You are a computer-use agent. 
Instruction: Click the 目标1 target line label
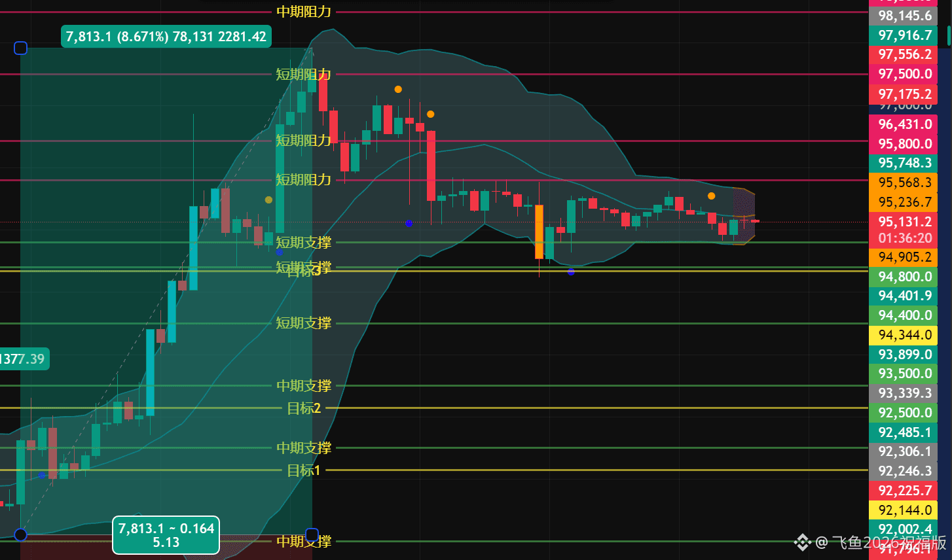coord(304,470)
